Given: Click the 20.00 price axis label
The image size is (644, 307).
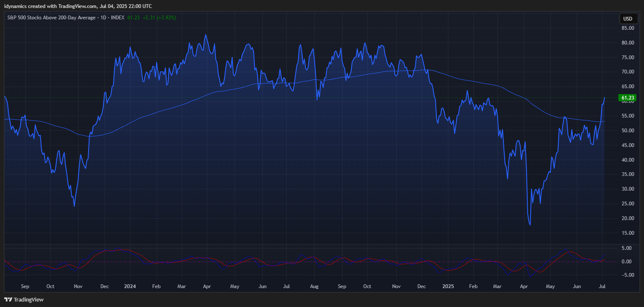Looking at the screenshot, I should 628,218.
